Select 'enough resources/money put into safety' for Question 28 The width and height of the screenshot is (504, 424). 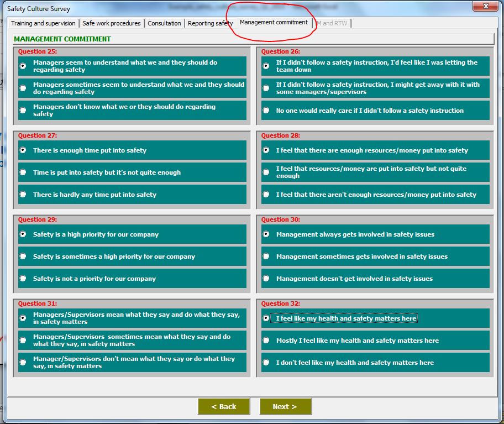click(266, 150)
